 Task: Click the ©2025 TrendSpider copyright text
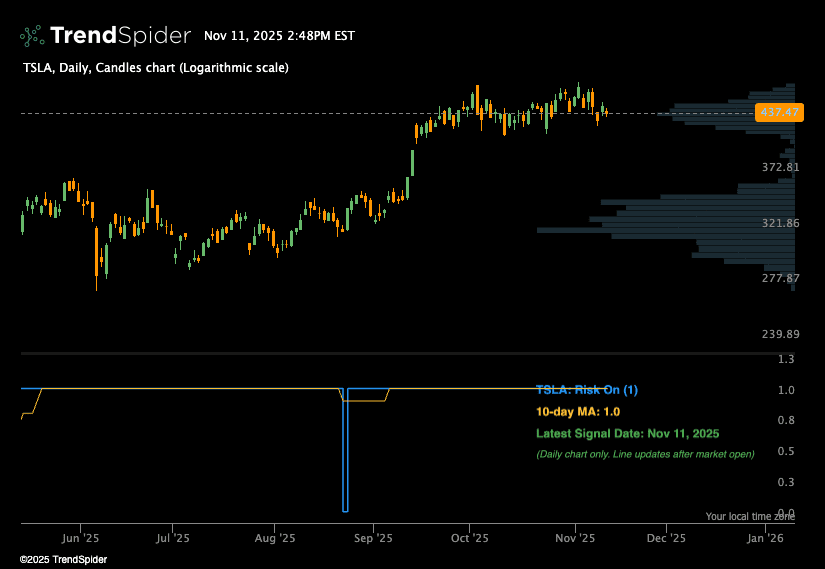tap(63, 559)
